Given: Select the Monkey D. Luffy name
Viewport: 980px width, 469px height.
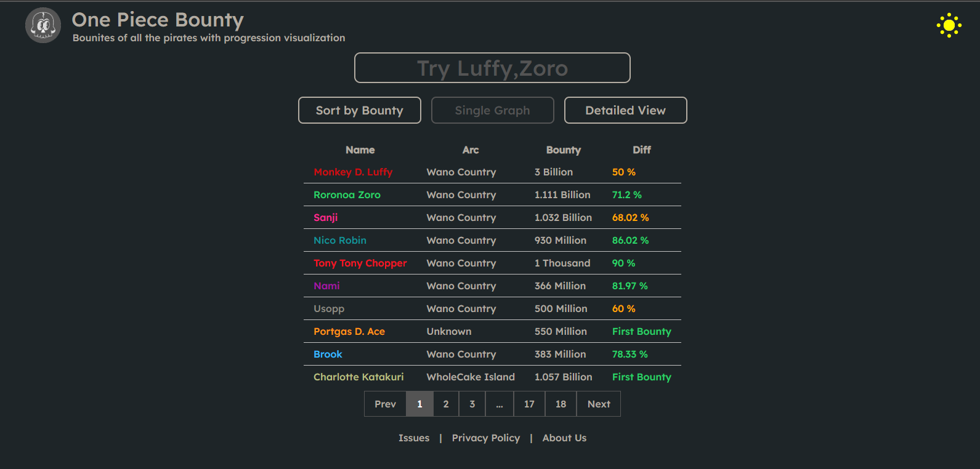Looking at the screenshot, I should click(353, 172).
